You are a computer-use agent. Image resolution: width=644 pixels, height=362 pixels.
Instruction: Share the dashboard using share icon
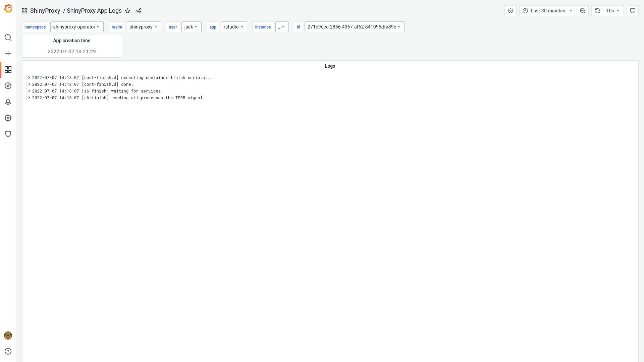[x=139, y=11]
